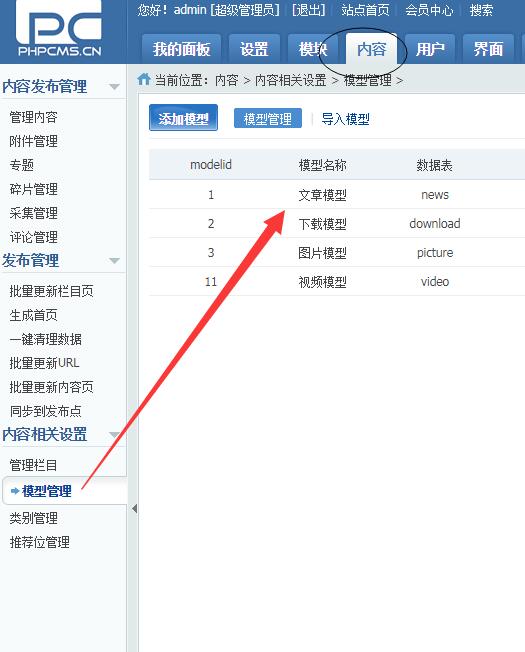
Task: Switch to the 我的面板 tab
Action: pos(181,49)
